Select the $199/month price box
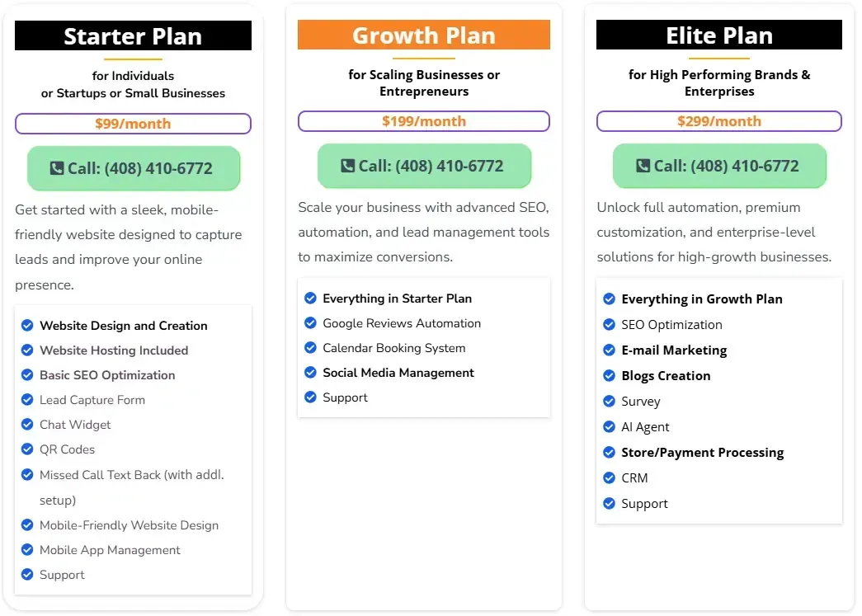 424,121
